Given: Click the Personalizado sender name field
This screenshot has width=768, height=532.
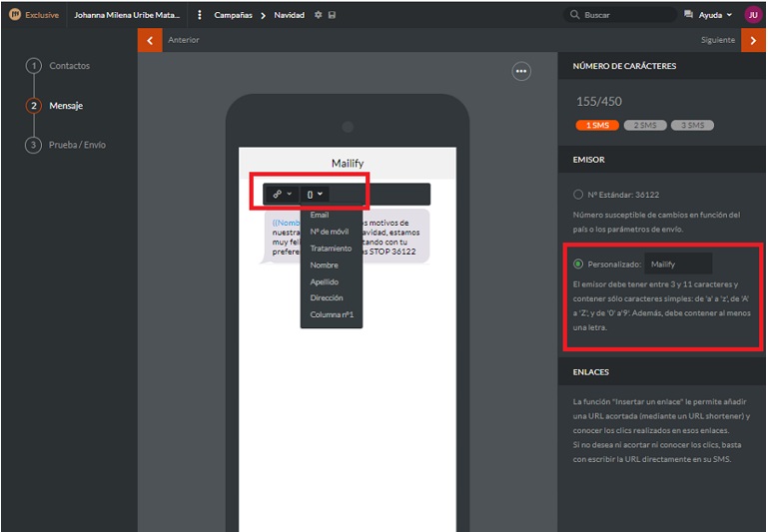Looking at the screenshot, I should pyautogui.click(x=677, y=265).
